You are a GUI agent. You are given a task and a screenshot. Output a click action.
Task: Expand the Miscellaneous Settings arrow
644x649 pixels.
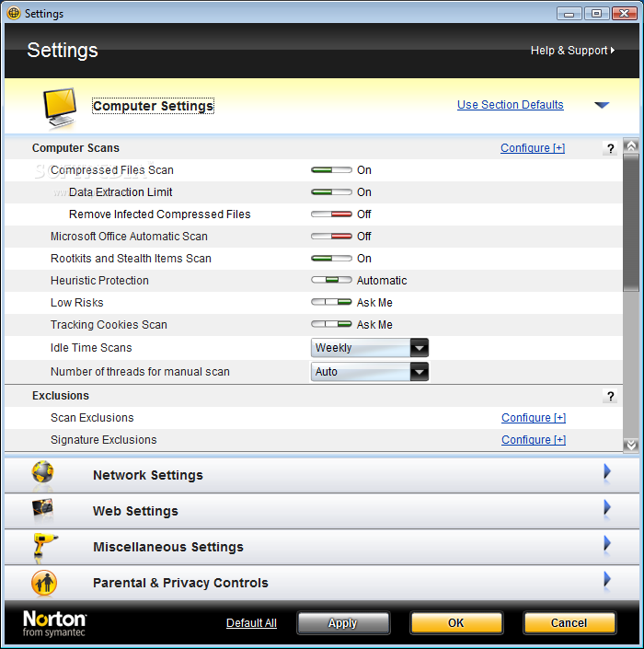coord(607,543)
